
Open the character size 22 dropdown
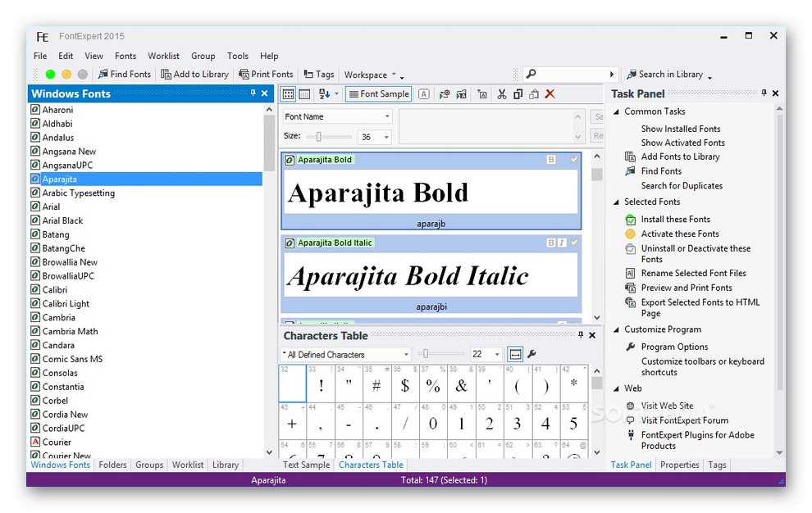(x=497, y=354)
